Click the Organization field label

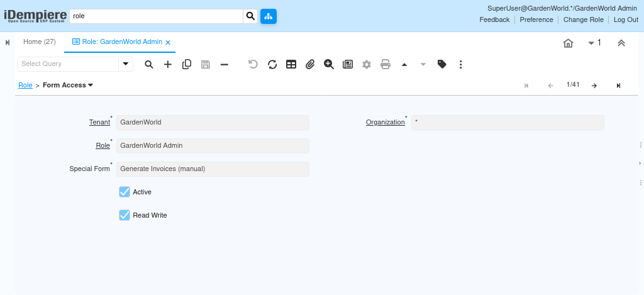386,123
